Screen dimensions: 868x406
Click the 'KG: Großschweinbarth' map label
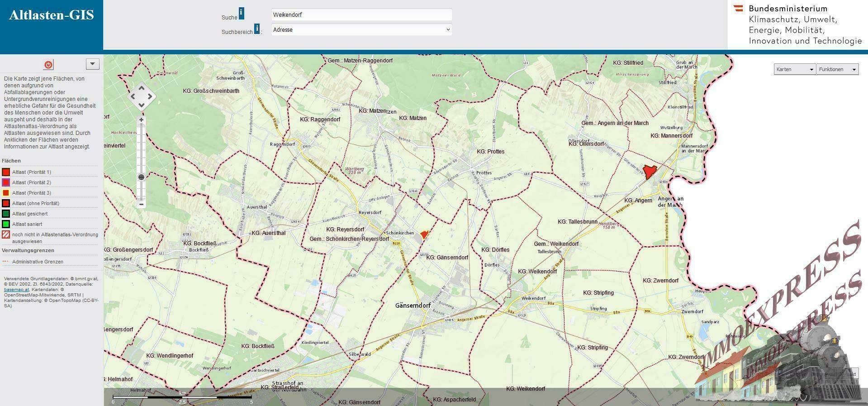[211, 91]
